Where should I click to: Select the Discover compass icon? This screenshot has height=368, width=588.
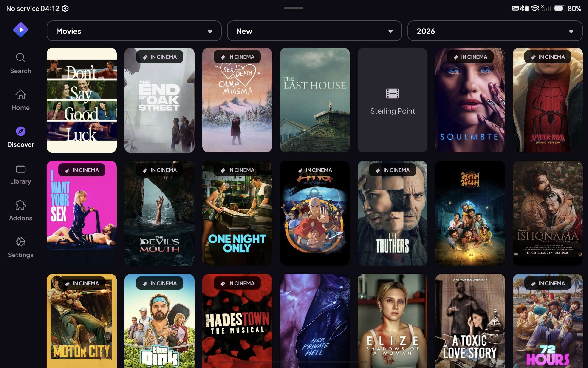(21, 131)
